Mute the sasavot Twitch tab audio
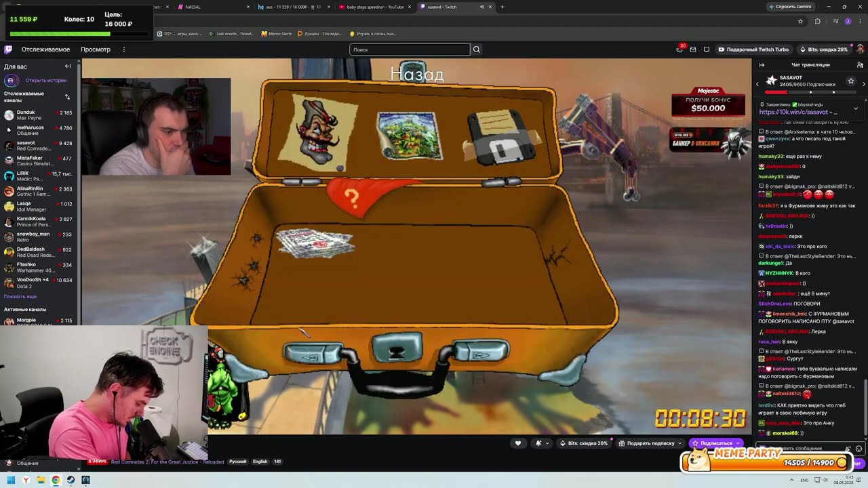The image size is (868, 488). (482, 7)
